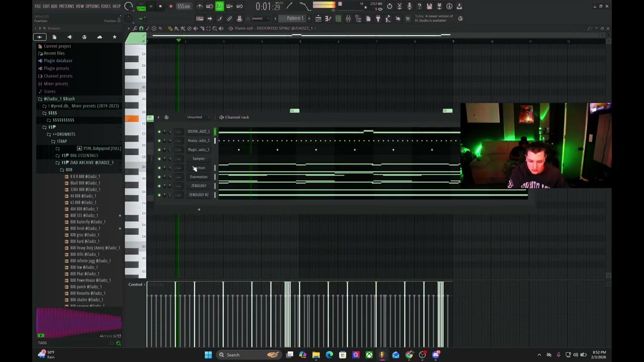Open the piano roll view icon
644x362 pixels.
pos(328,19)
